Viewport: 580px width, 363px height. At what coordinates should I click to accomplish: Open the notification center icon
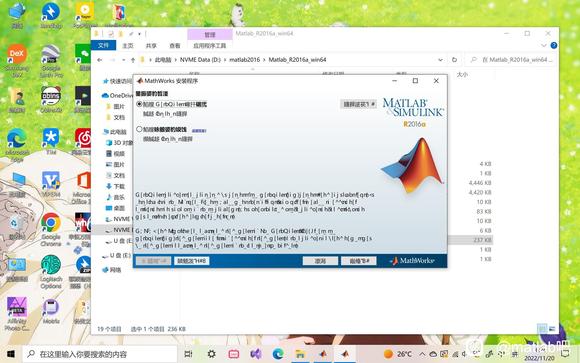click(566, 354)
